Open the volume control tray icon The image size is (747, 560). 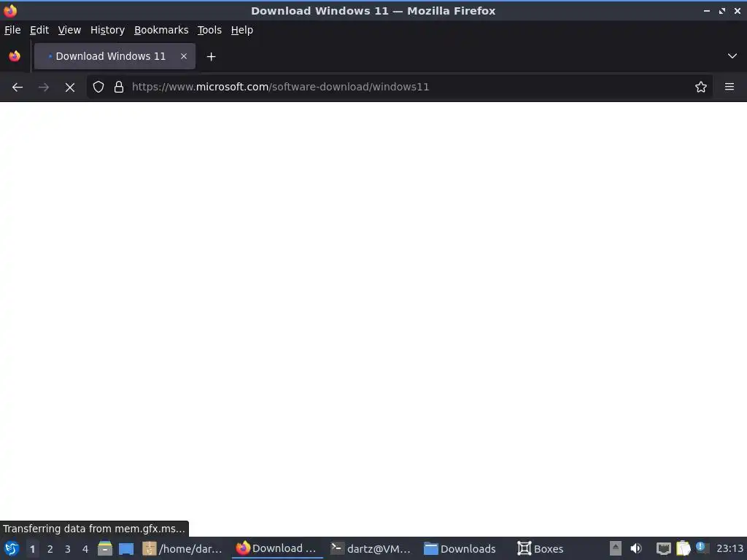coord(636,548)
